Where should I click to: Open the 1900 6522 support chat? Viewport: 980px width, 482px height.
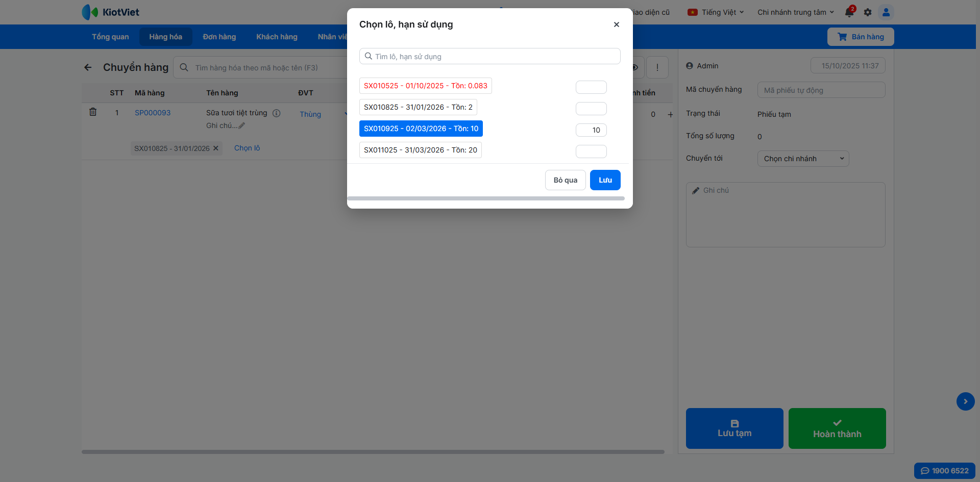(x=945, y=471)
